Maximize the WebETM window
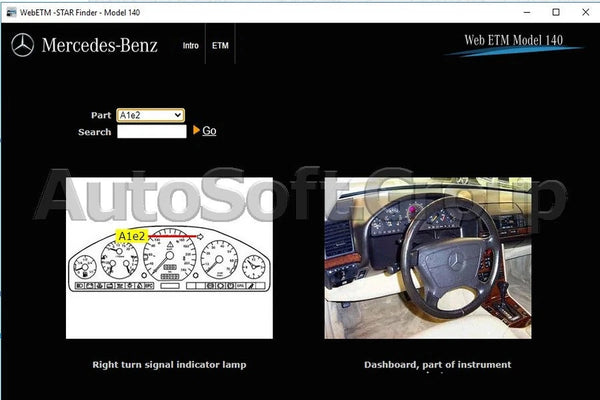The image size is (600, 400). (x=555, y=11)
